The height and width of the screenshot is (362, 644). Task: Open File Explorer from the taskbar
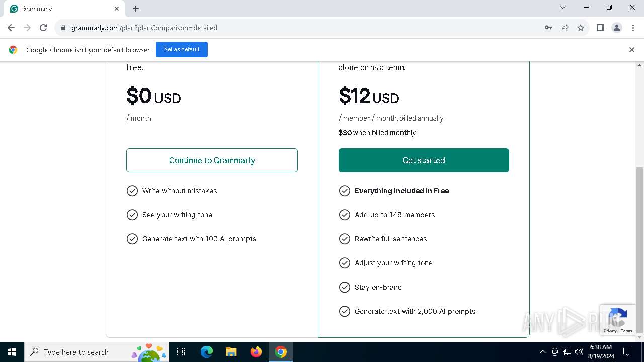[x=231, y=352]
